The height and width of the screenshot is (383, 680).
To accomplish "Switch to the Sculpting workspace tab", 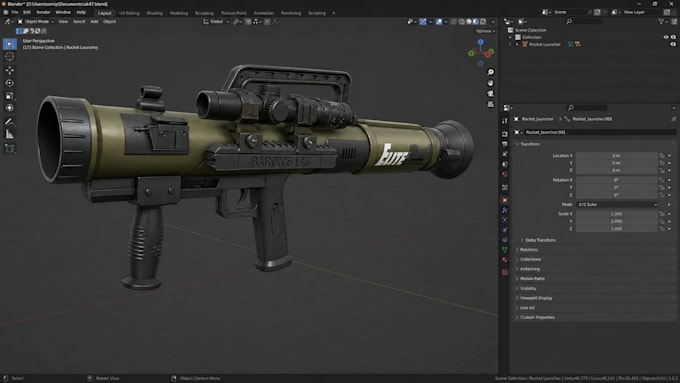I will [204, 13].
